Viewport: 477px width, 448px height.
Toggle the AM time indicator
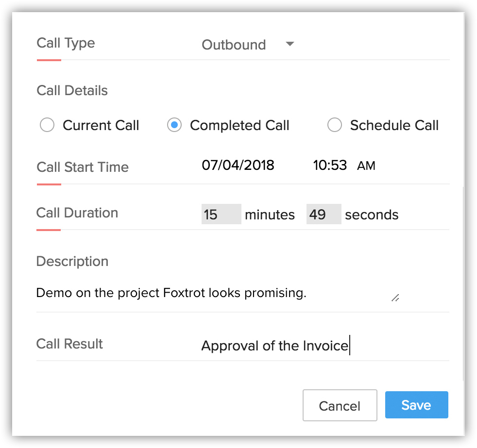(366, 166)
